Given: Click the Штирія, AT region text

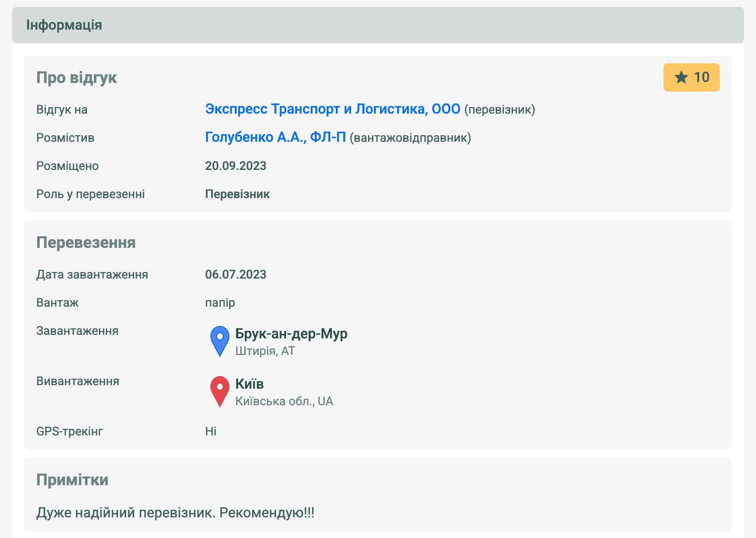Looking at the screenshot, I should pos(265,351).
